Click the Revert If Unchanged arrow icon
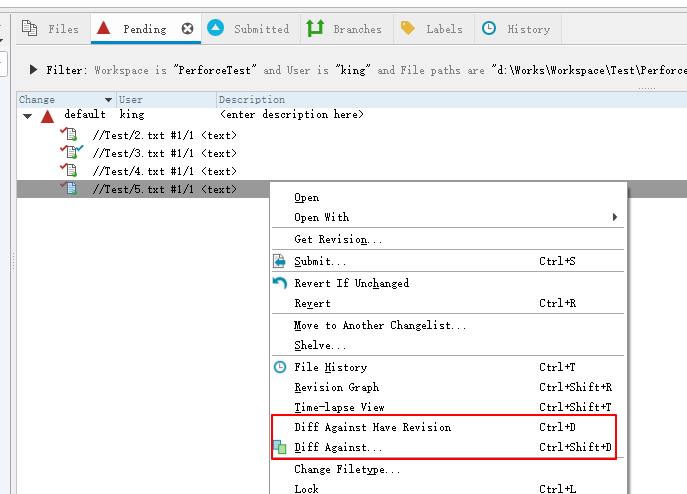The height and width of the screenshot is (494, 687). [x=280, y=283]
